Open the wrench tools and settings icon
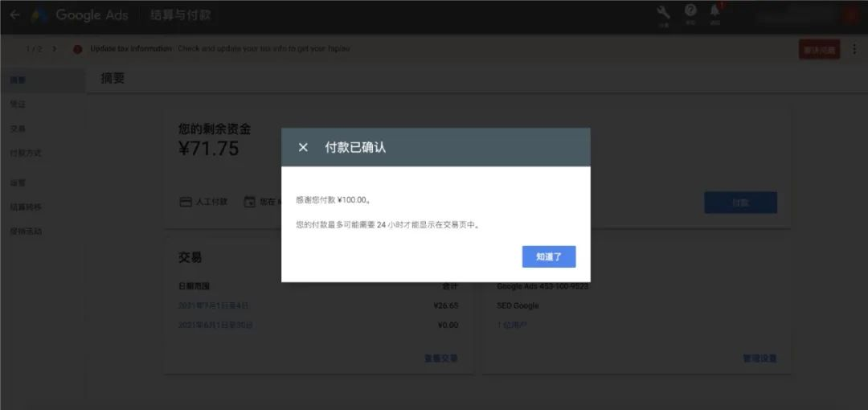 tap(663, 13)
